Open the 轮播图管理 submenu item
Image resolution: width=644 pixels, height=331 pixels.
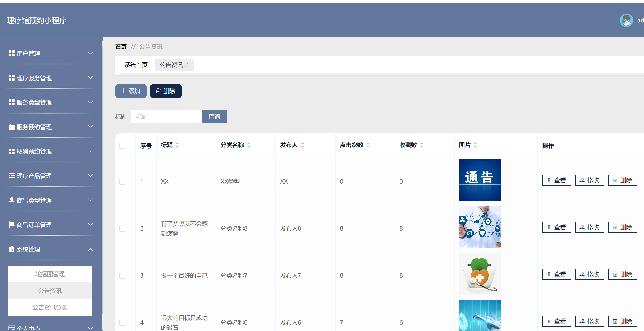50,274
